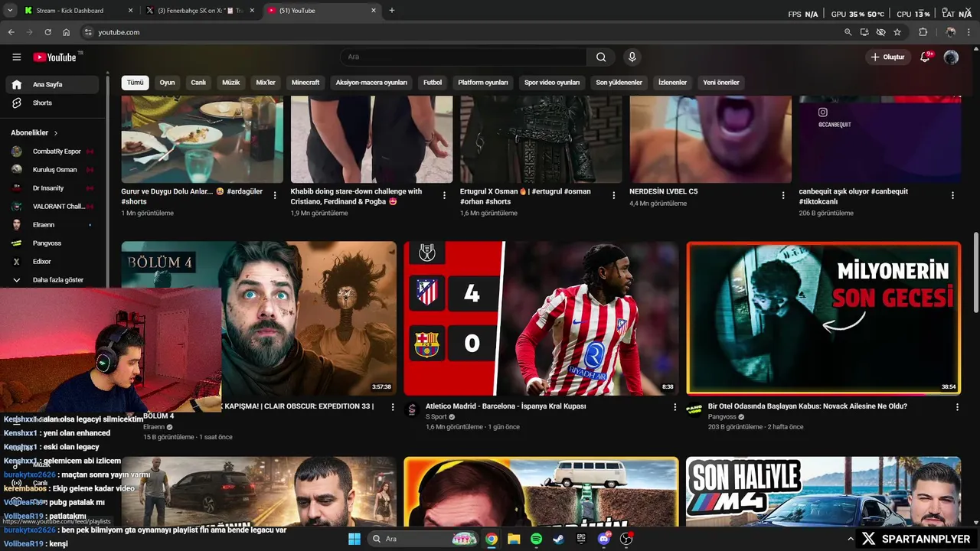This screenshot has height=551, width=980.
Task: Play Atletico Madrid - Barcelona thumbnail
Action: (x=541, y=318)
